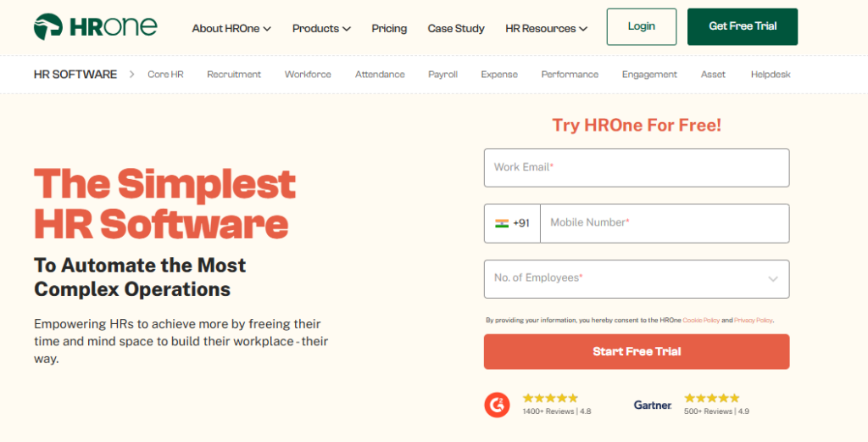This screenshot has height=442, width=868.
Task: Go to the Payroll module
Action: point(442,74)
